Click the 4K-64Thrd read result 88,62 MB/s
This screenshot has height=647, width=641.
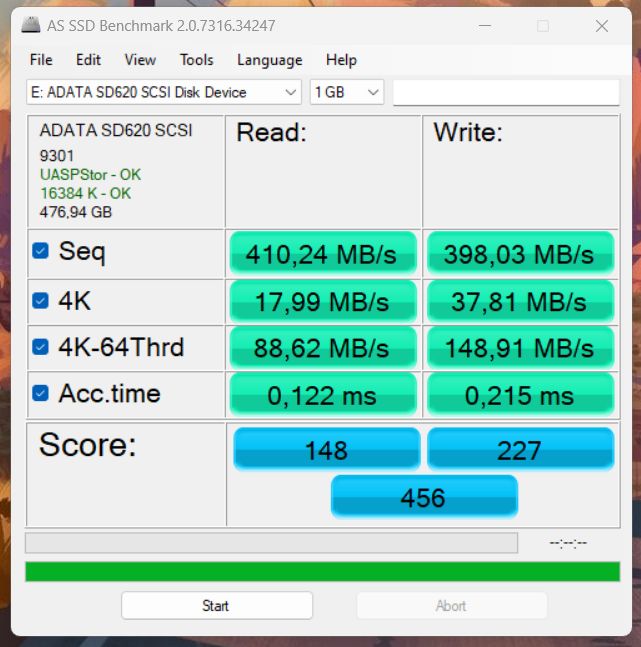(323, 347)
